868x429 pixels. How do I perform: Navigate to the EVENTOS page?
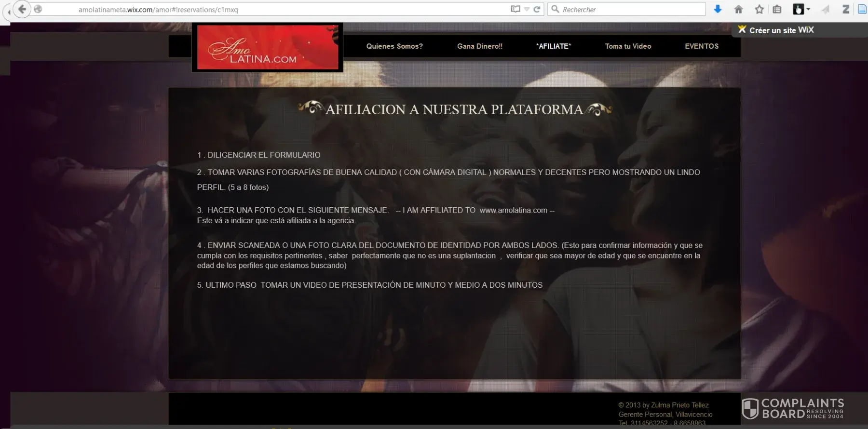pos(701,46)
